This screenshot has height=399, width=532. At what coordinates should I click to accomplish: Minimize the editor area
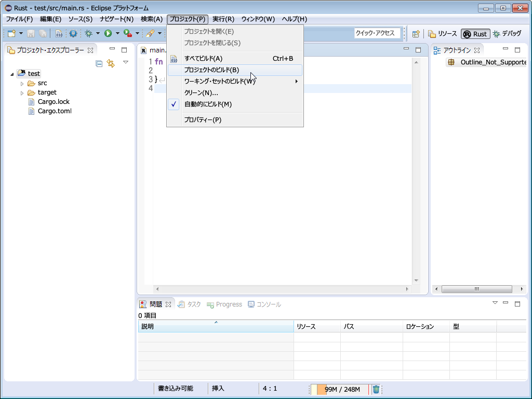point(406,49)
